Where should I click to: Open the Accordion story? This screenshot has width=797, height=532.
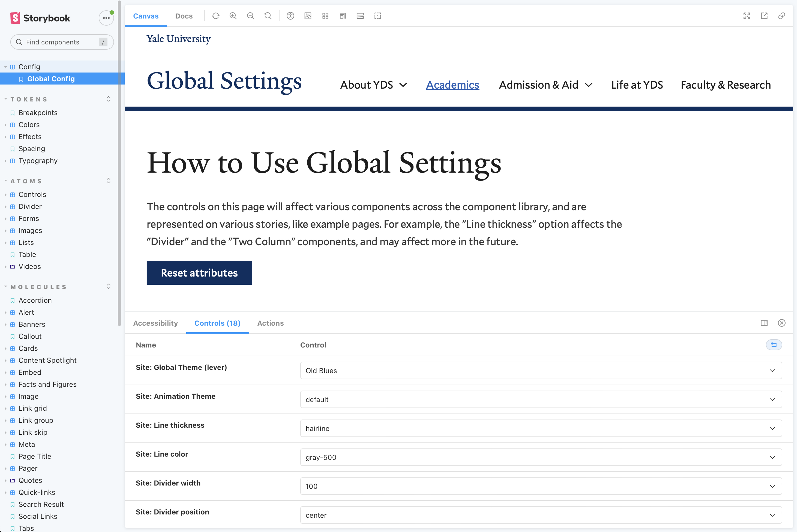pos(35,300)
